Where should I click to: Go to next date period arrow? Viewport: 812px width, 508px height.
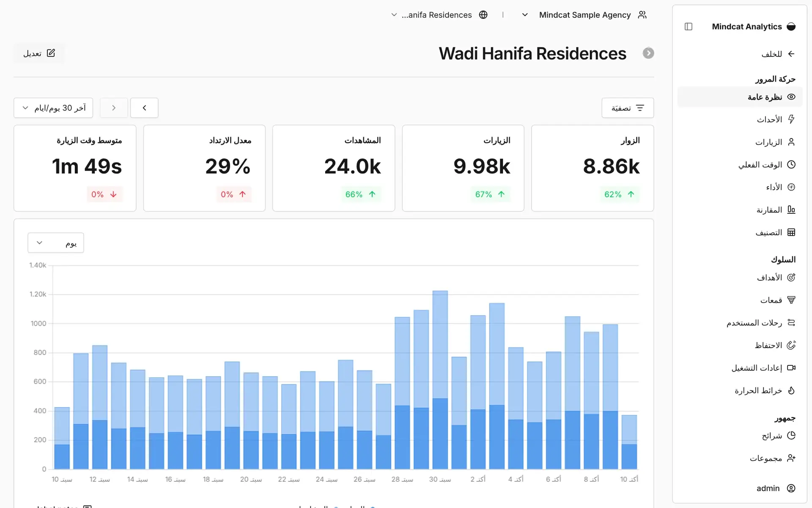click(x=114, y=108)
